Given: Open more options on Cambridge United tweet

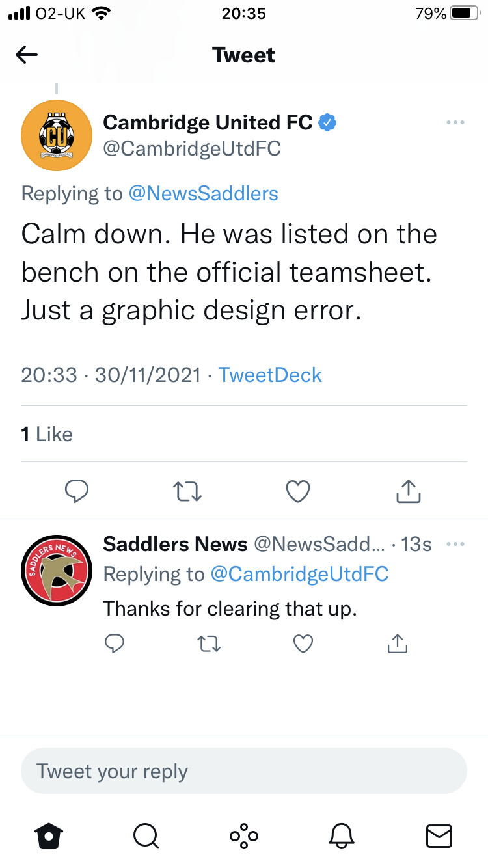Looking at the screenshot, I should coord(455,122).
